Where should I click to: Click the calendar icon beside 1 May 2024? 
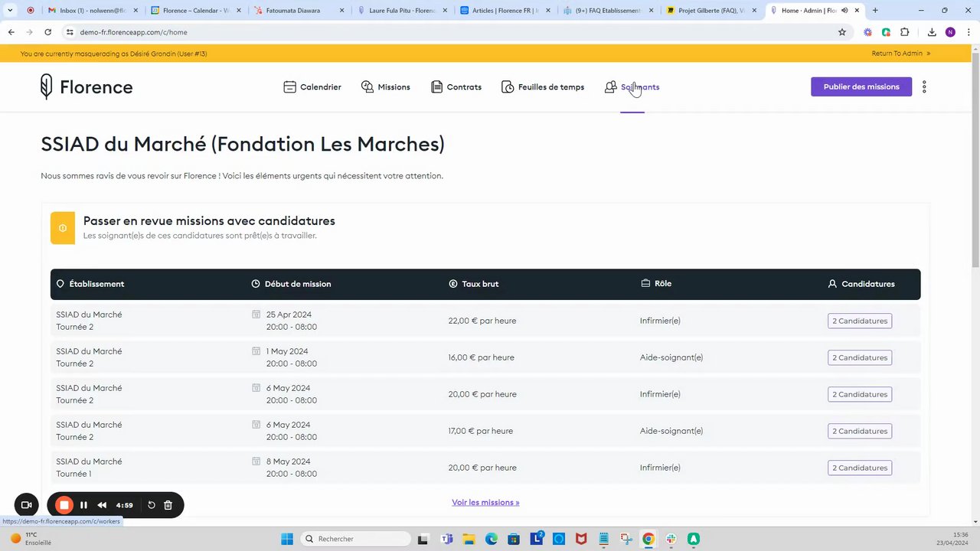pyautogui.click(x=256, y=351)
